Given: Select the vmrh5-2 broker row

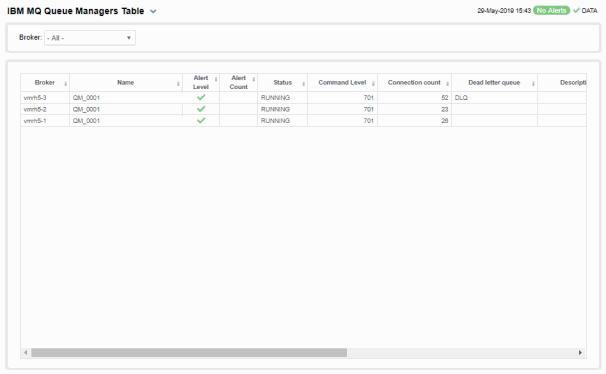Looking at the screenshot, I should (x=303, y=109).
